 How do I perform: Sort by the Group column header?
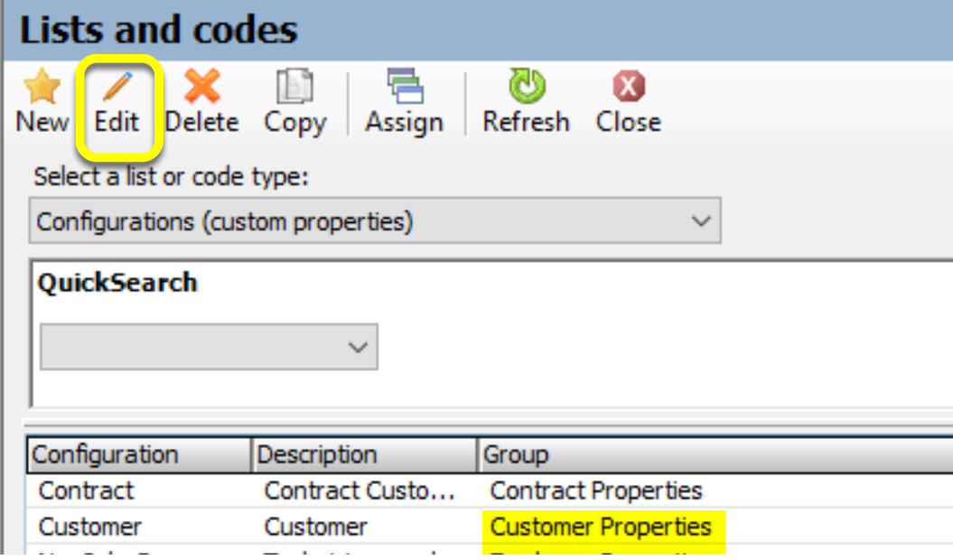tap(516, 454)
